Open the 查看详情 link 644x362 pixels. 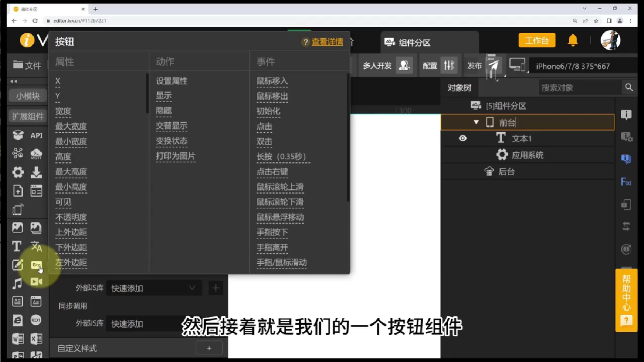coord(327,42)
